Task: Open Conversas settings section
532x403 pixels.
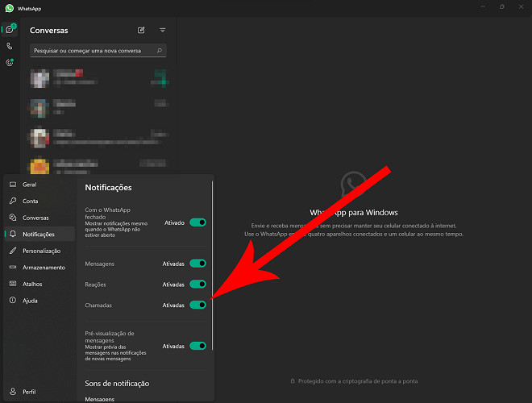Action: point(39,218)
